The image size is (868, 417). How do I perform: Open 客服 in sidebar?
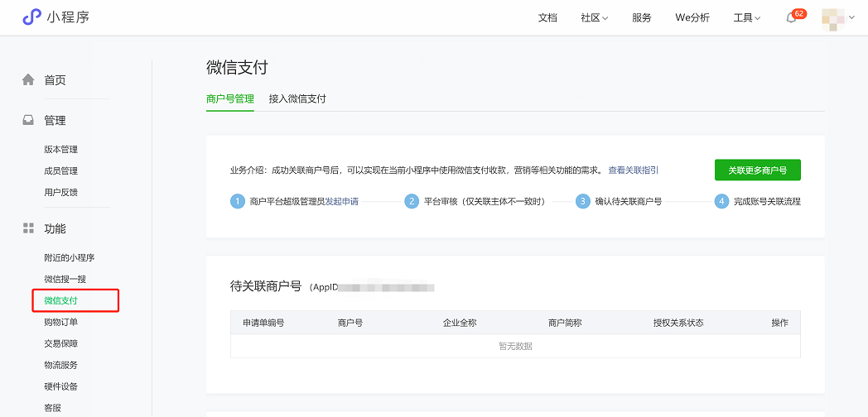(x=52, y=408)
